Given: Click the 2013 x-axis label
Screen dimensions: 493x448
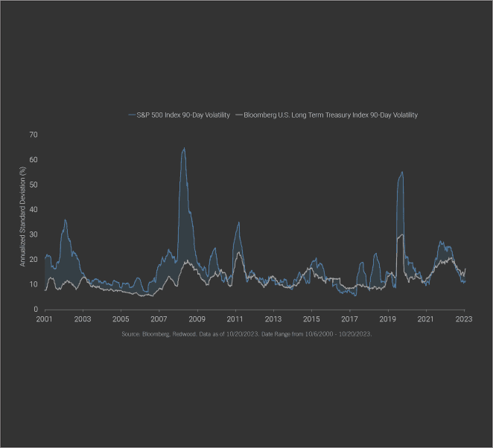Looking at the screenshot, I should coord(273,319).
